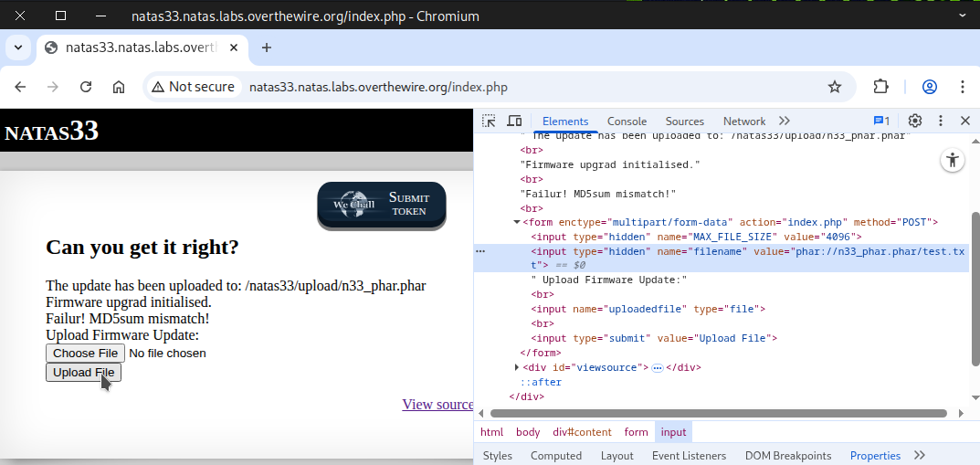Click the Upload File button
Viewport: 980px width, 465px height.
pos(83,372)
